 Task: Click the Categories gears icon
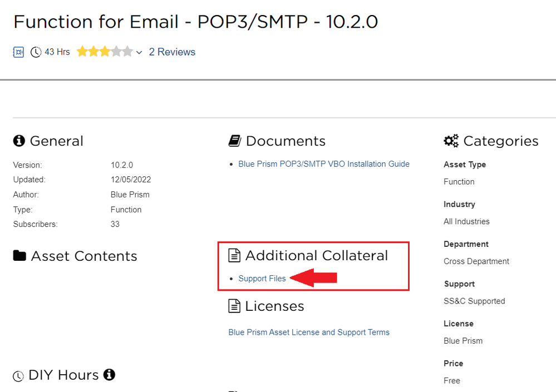pos(451,141)
